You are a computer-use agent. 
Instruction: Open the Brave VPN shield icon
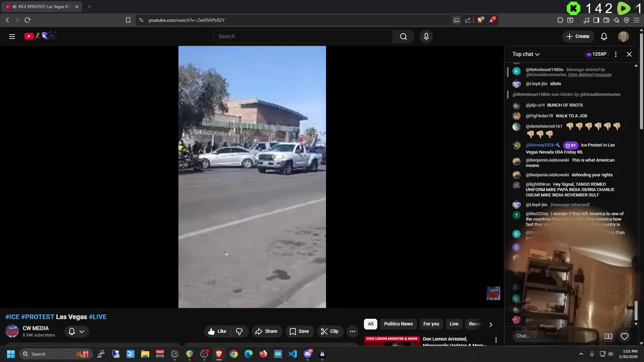point(626,20)
